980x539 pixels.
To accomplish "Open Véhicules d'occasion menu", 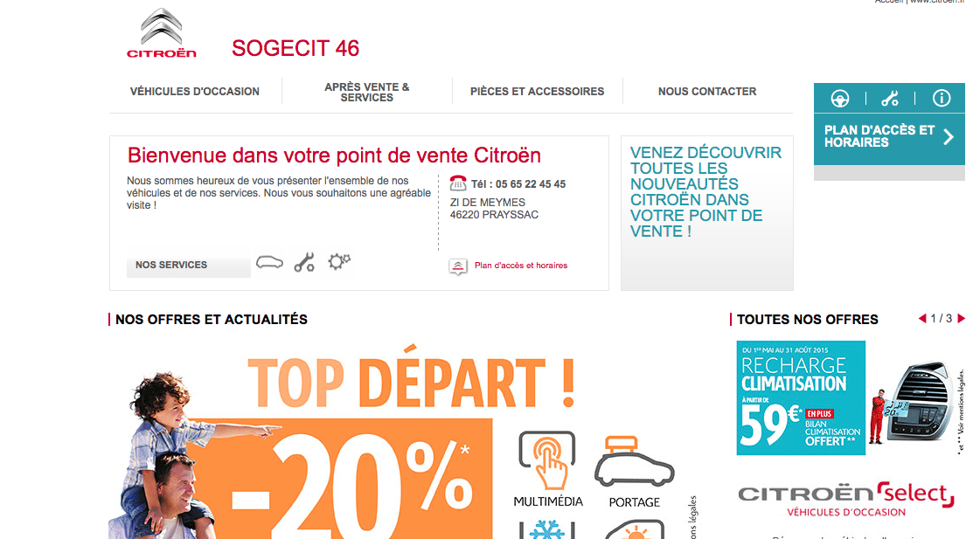I will [x=194, y=92].
